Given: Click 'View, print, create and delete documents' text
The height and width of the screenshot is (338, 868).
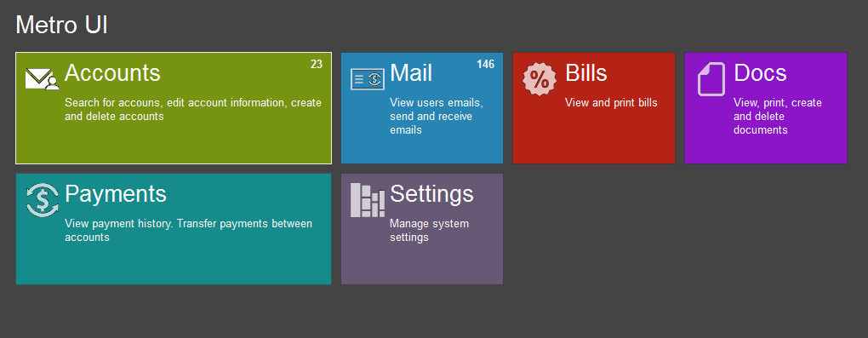Looking at the screenshot, I should (778, 117).
